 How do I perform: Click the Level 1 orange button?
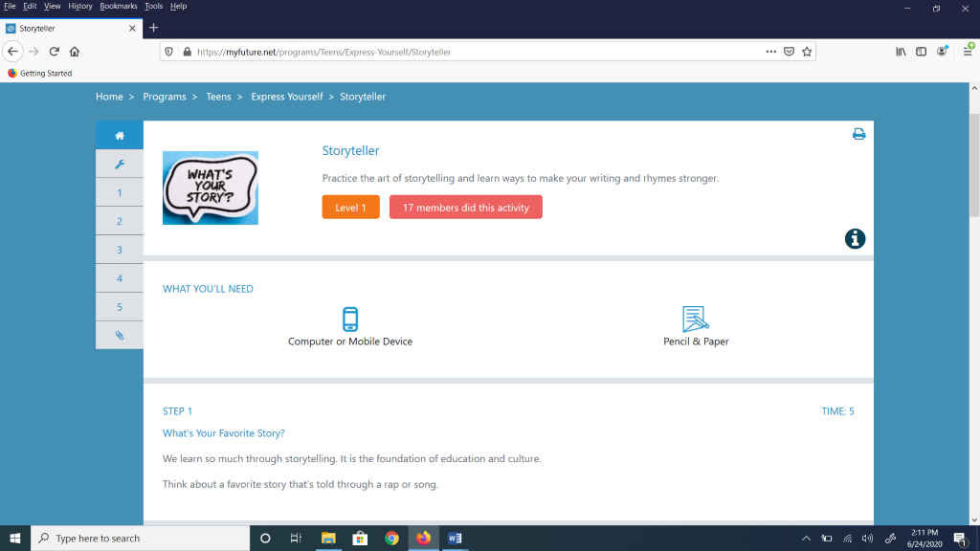click(350, 208)
